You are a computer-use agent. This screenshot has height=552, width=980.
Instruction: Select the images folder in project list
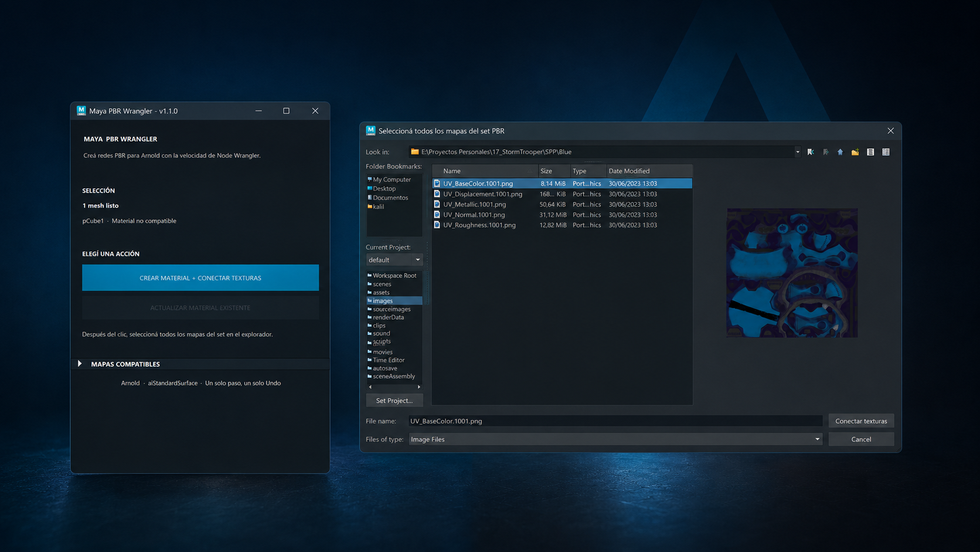394,301
